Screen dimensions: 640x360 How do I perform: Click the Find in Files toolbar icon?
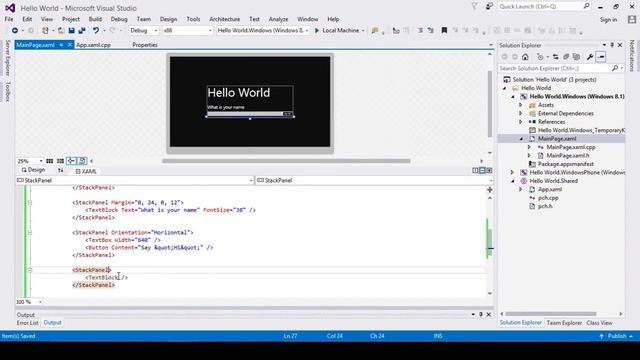(375, 31)
